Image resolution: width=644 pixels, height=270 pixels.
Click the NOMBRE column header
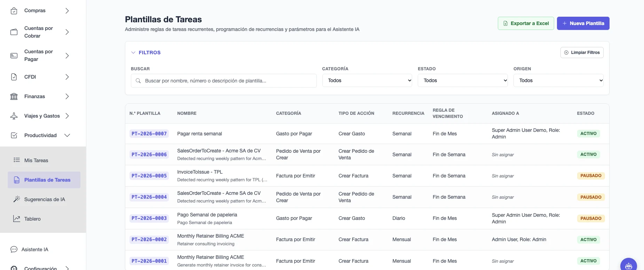coord(187,113)
